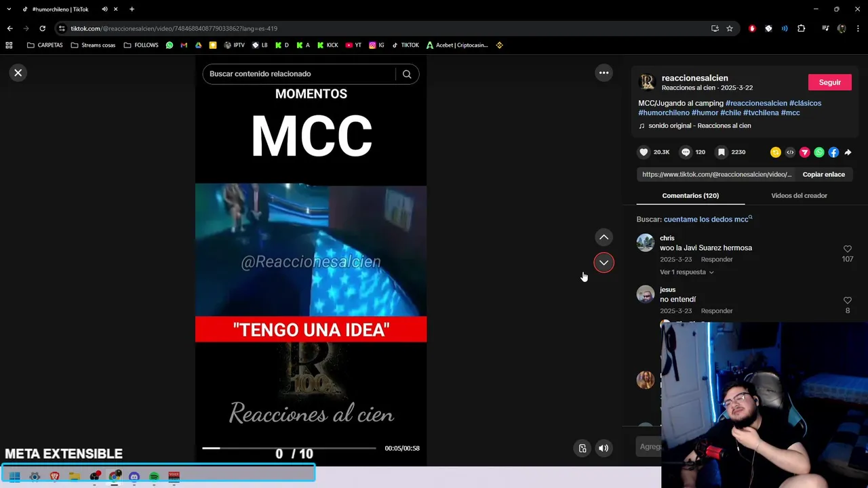Toggle the auto-scroll icon beside volume button
Viewport: 868px width, 488px height.
coord(582,448)
